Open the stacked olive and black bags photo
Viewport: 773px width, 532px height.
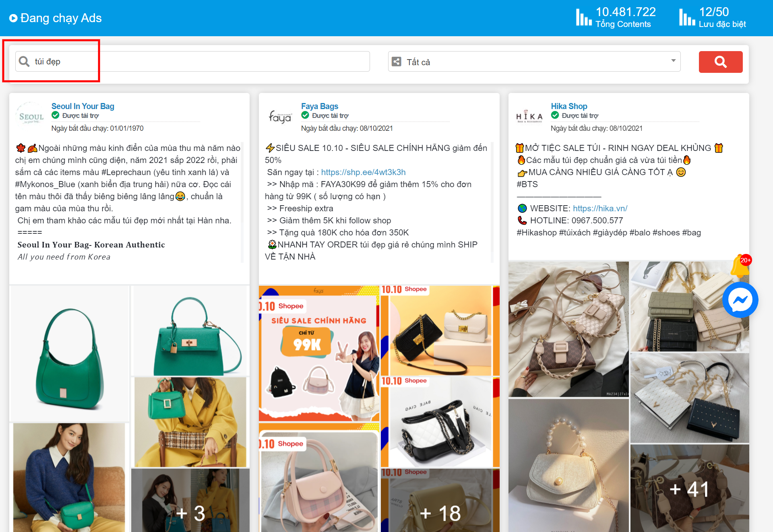click(x=690, y=307)
